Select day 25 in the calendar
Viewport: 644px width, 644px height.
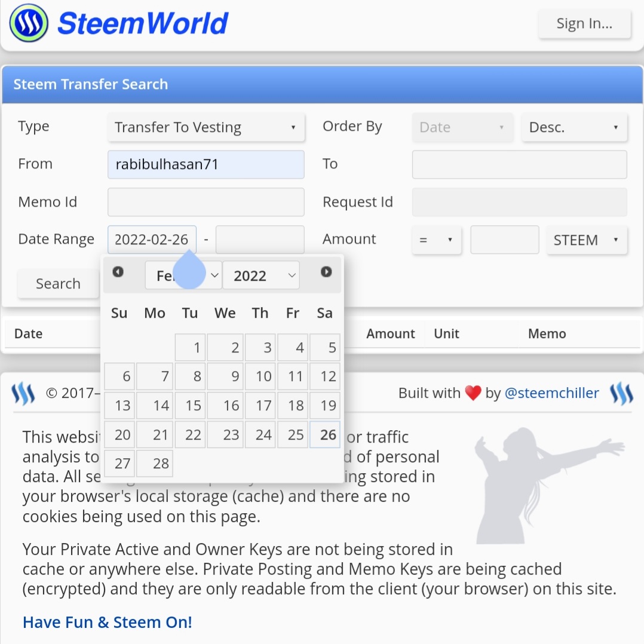click(x=293, y=434)
